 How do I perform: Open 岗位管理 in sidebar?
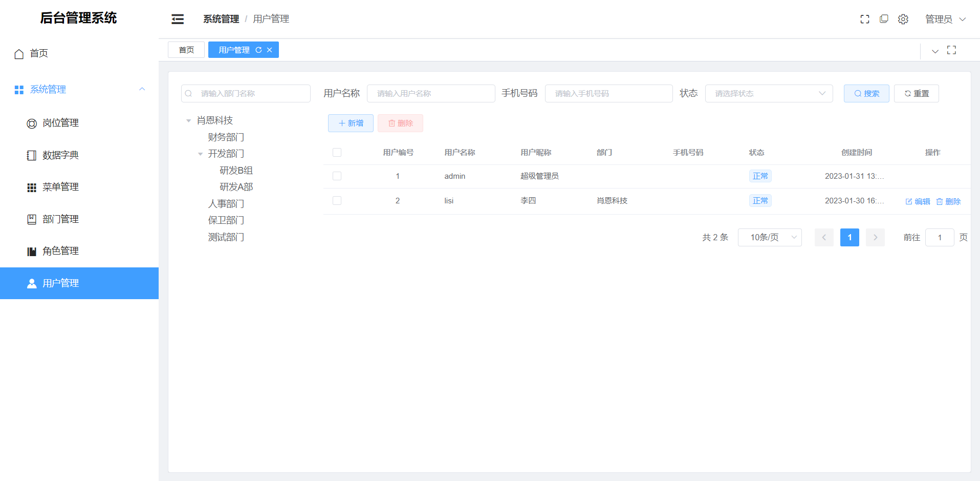tap(79, 123)
